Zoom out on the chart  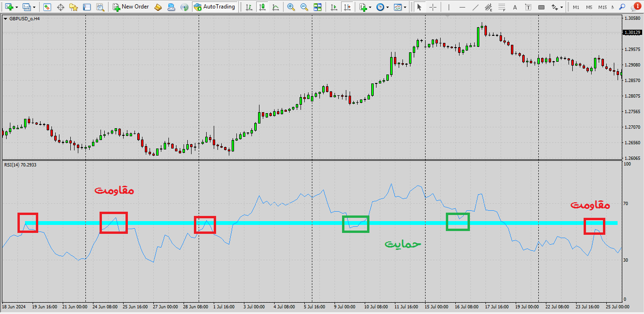coord(304,7)
